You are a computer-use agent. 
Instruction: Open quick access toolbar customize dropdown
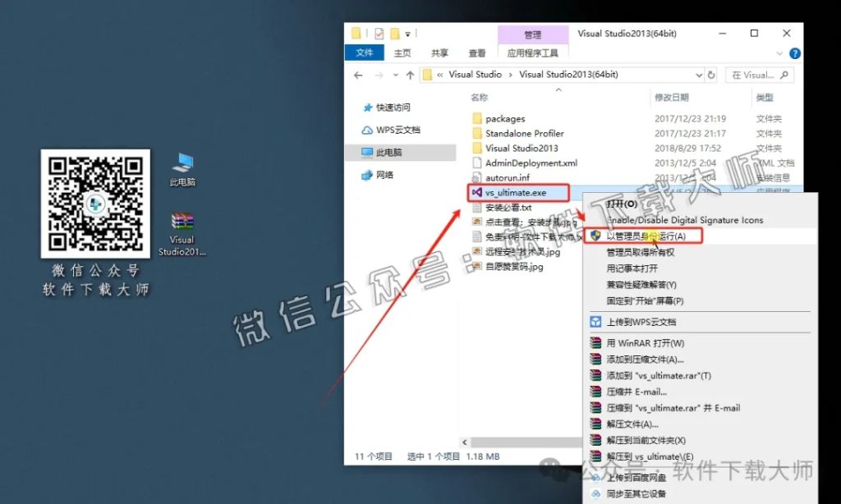pos(407,34)
